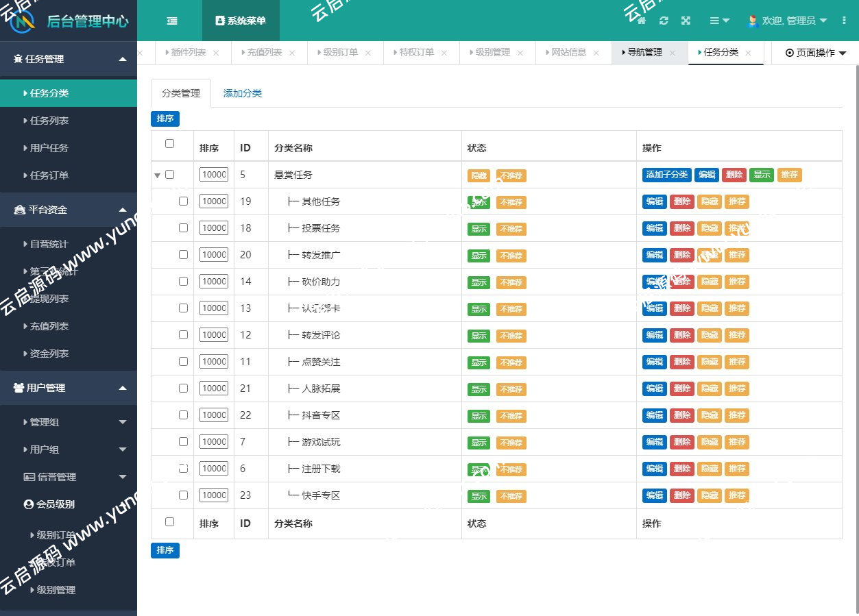Collapse the sidebar via the menu toggle icon
Viewport: 859px width, 616px height.
(x=171, y=21)
